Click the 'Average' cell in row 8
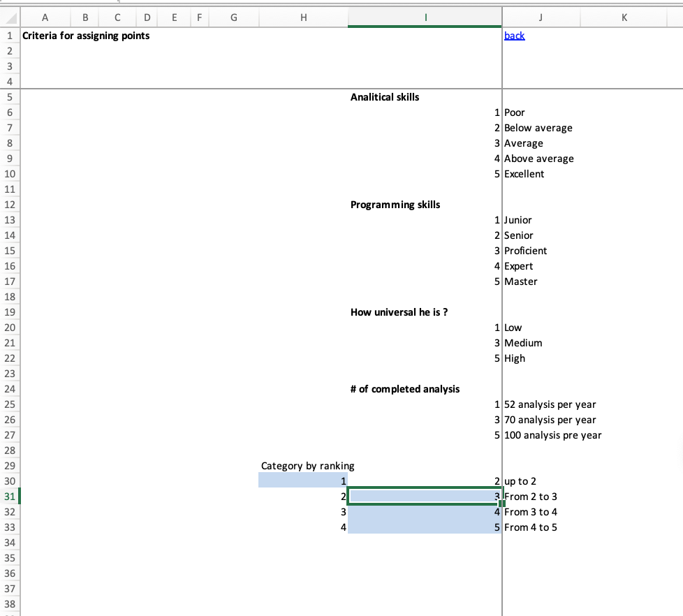 click(524, 143)
